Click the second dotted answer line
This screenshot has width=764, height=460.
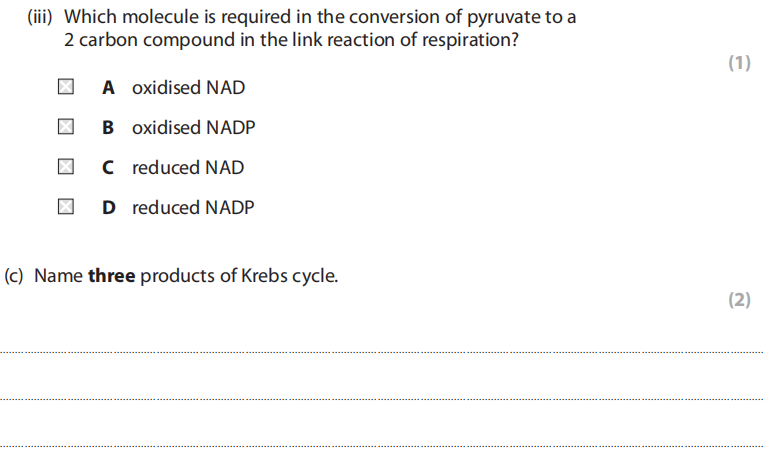click(x=382, y=399)
